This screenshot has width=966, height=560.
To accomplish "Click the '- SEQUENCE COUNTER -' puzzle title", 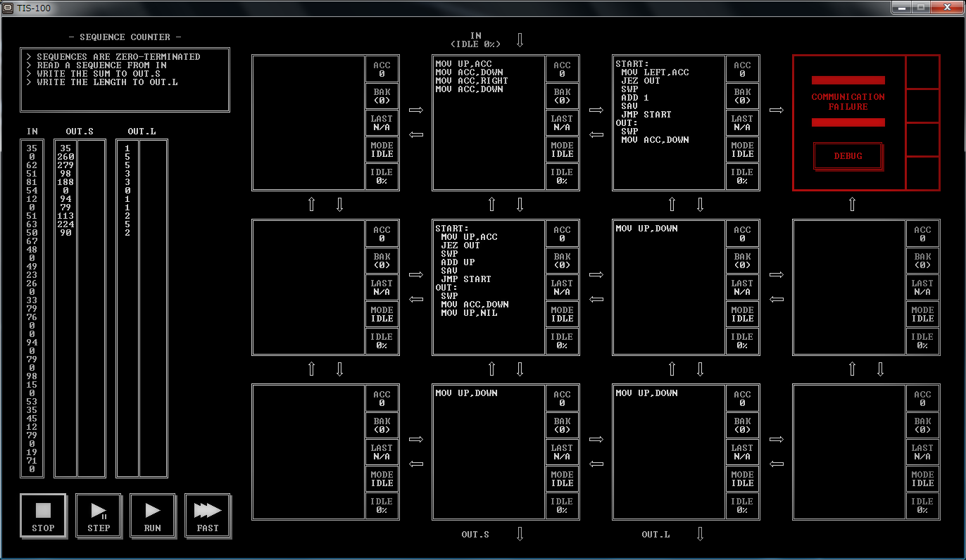I will (125, 37).
